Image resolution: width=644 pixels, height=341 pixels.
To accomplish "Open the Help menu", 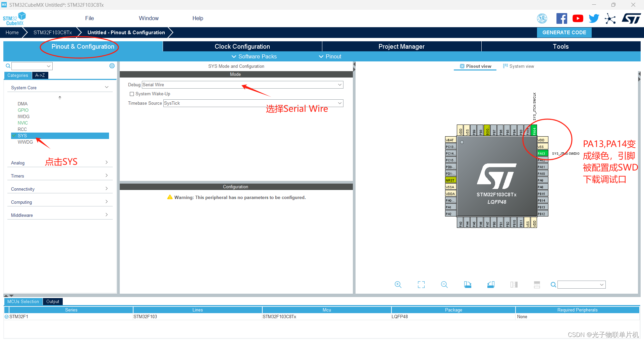I will click(198, 18).
